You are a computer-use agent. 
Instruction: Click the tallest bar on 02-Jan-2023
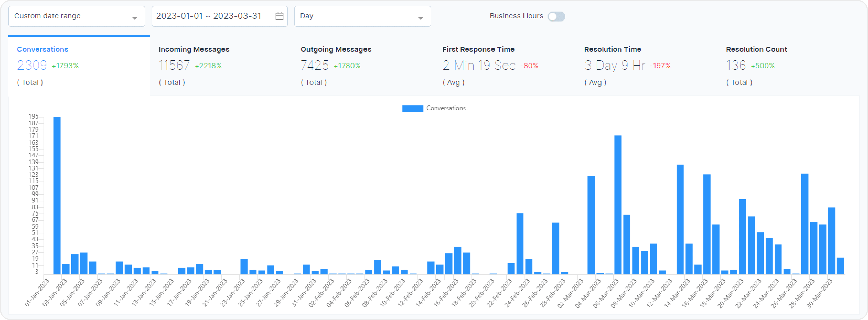click(x=57, y=195)
